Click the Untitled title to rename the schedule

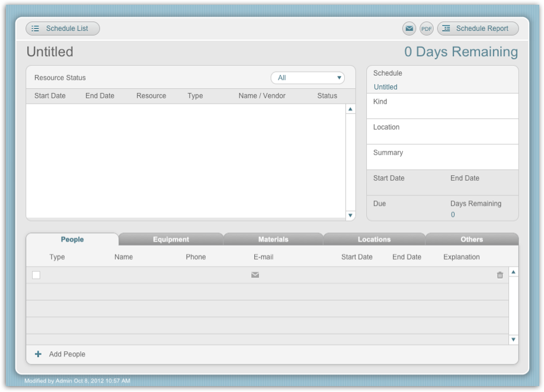click(x=49, y=52)
